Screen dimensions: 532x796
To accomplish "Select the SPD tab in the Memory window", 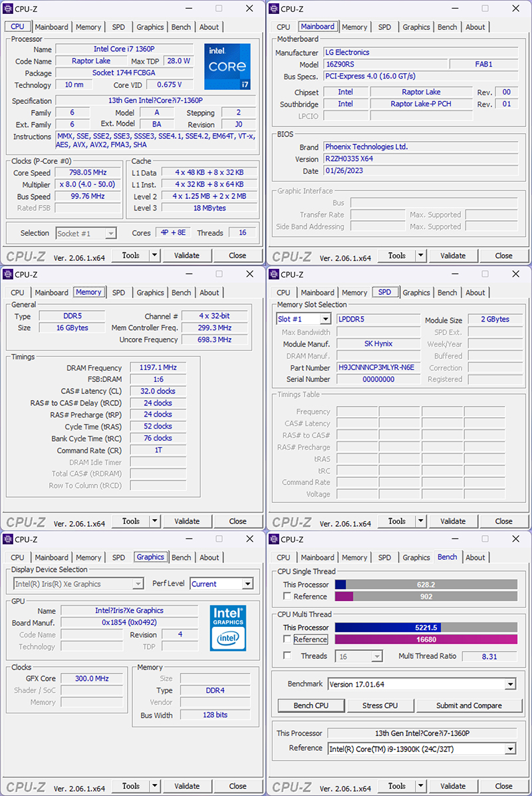I will [x=118, y=292].
